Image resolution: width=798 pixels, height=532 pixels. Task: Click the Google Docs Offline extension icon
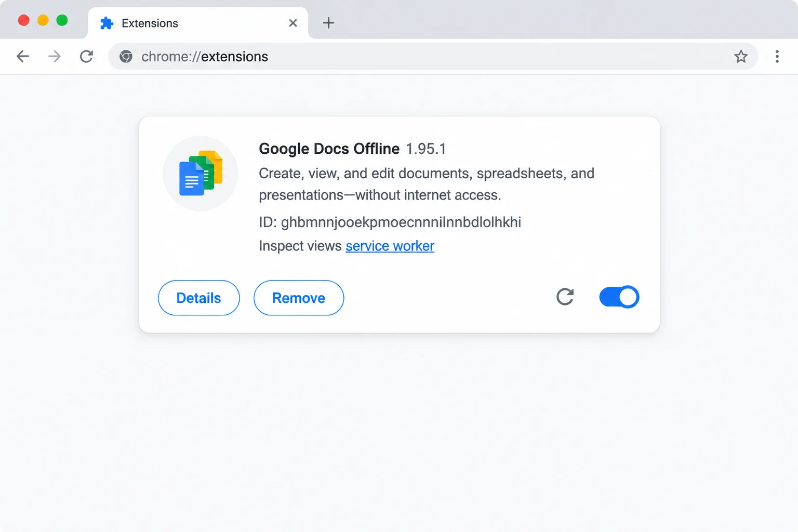click(x=201, y=174)
